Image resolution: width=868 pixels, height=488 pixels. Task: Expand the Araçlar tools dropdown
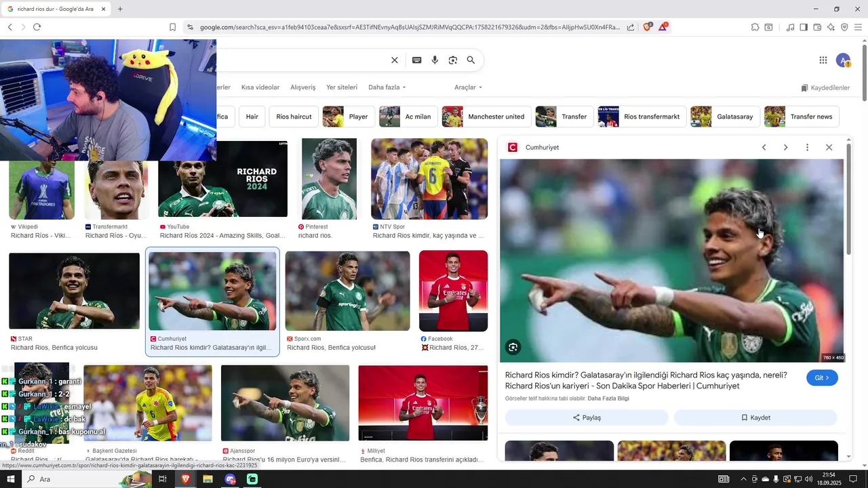pos(469,87)
